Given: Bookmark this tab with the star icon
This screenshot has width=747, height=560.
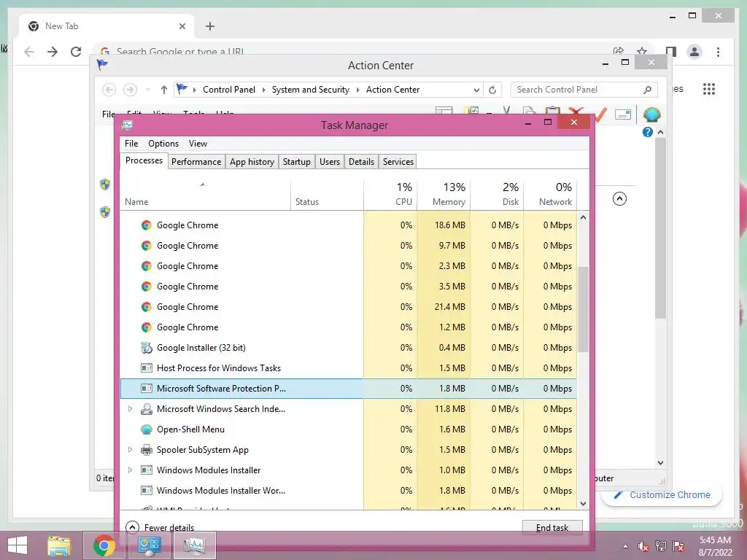Looking at the screenshot, I should coord(642,51).
